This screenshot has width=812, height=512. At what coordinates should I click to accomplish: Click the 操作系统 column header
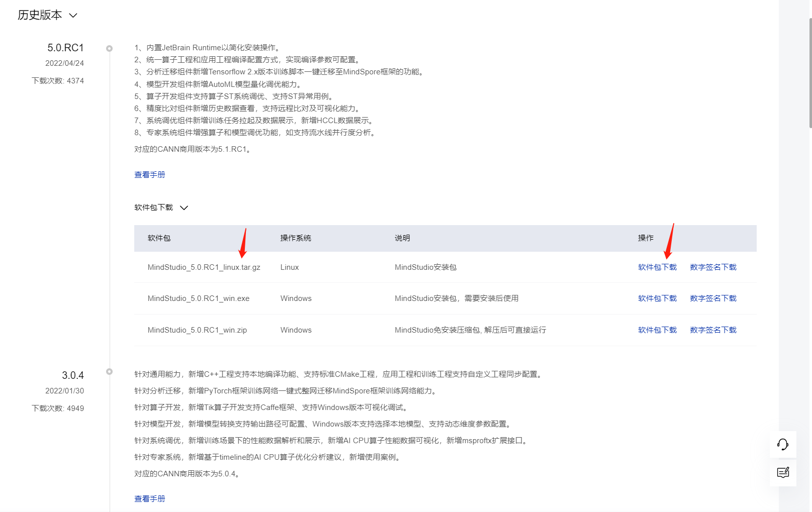coord(296,238)
